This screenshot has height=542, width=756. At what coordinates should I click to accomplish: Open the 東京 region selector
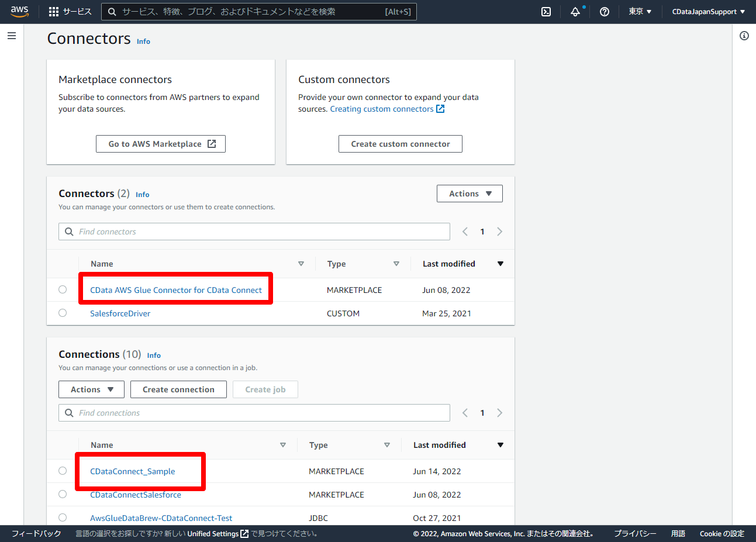click(x=640, y=12)
